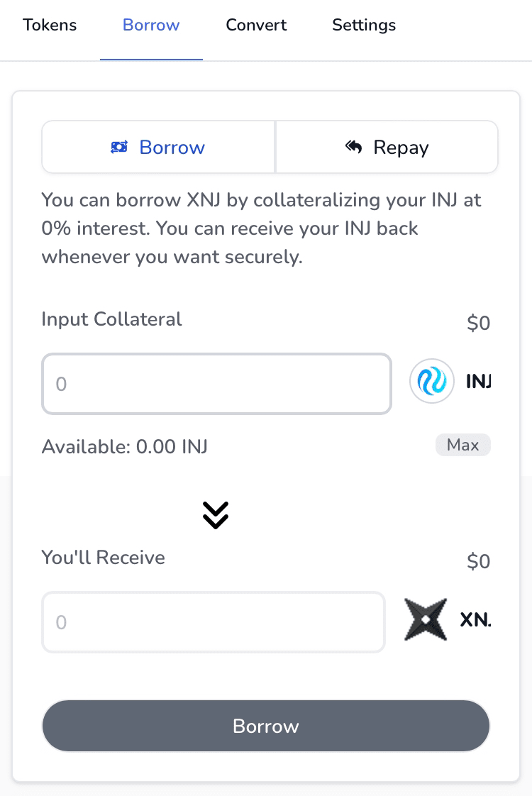Click the $0 value above collateral input
532x796 pixels.
[479, 324]
